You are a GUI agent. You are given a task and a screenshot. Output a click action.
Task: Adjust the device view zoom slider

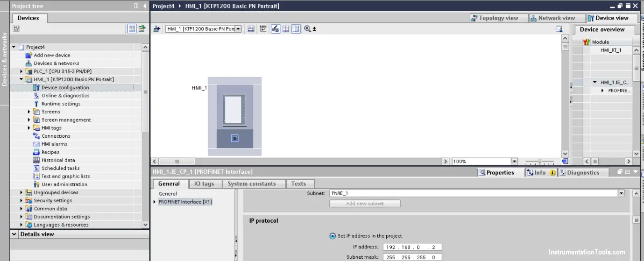click(540, 162)
